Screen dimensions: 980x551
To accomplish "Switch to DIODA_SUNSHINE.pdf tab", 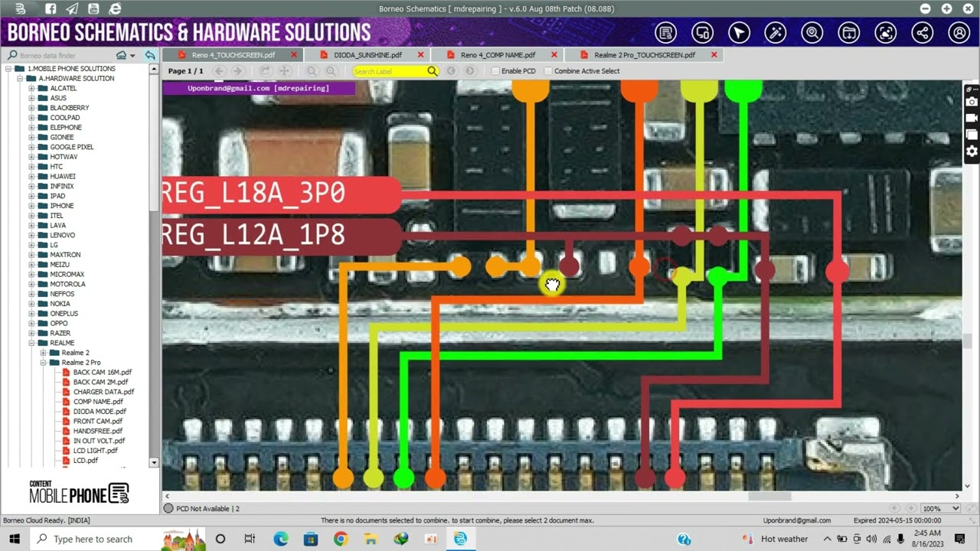I will (x=368, y=55).
